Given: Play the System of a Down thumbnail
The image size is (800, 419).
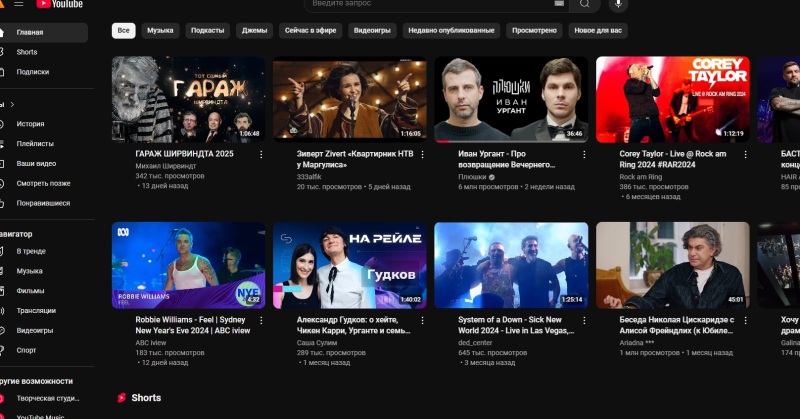Looking at the screenshot, I should click(x=511, y=264).
